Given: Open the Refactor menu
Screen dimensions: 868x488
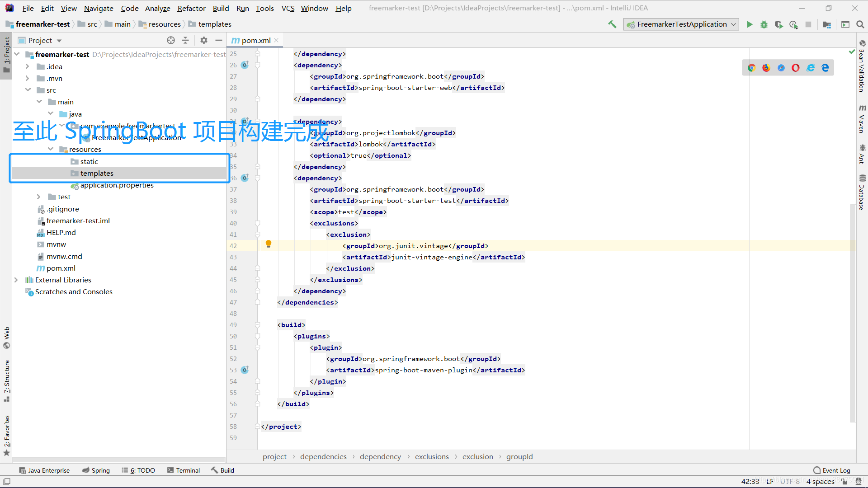Looking at the screenshot, I should [191, 8].
